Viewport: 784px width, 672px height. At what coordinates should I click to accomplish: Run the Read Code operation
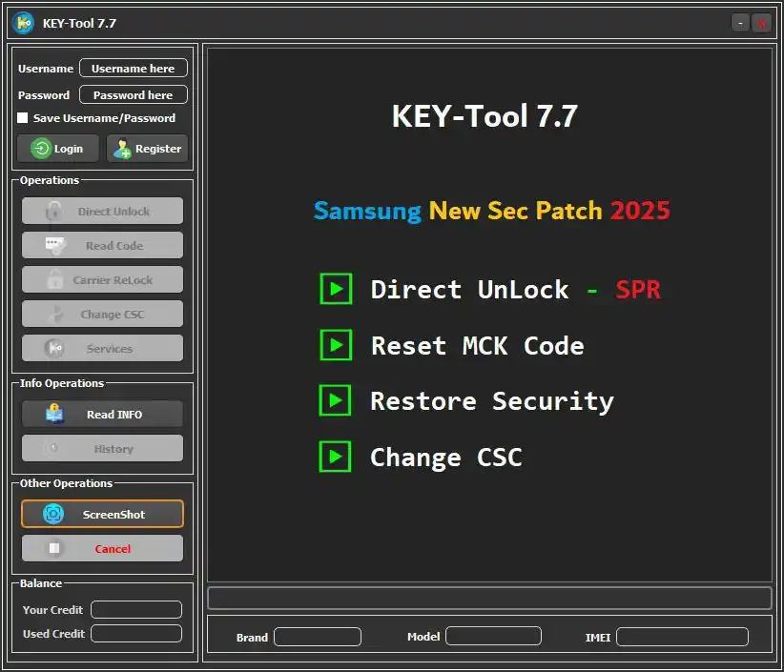click(102, 245)
